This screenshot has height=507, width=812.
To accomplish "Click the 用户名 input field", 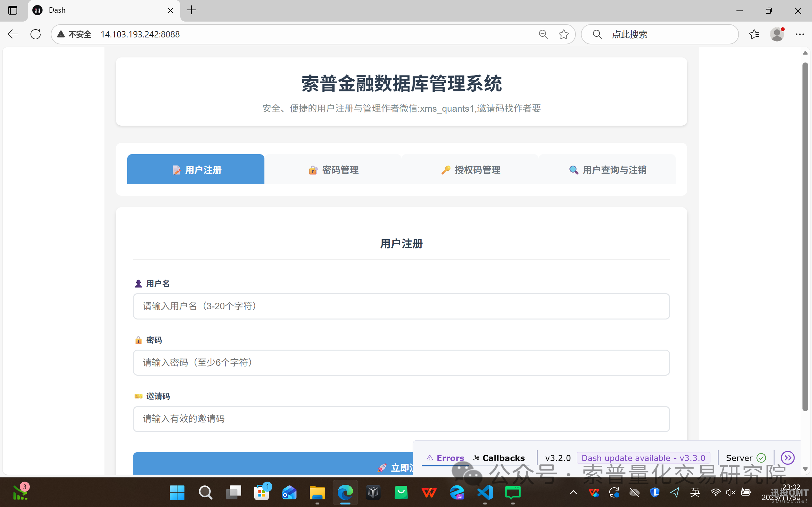I will click(x=401, y=306).
